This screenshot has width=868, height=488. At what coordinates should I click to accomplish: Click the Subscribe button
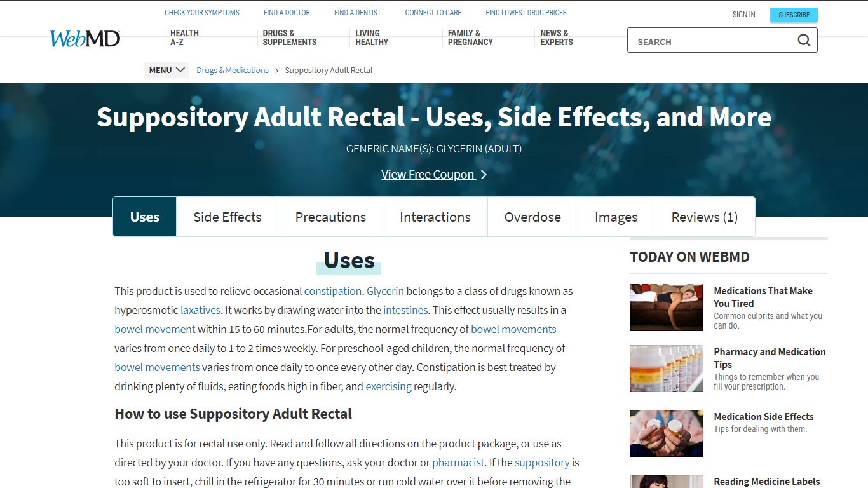(794, 15)
